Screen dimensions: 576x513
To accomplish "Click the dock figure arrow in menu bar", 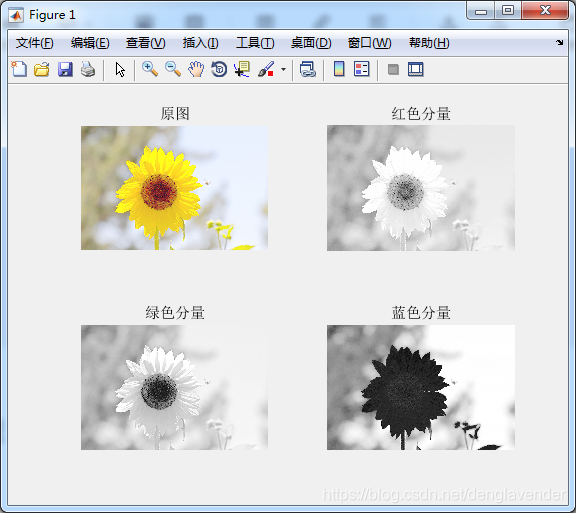I will click(559, 42).
